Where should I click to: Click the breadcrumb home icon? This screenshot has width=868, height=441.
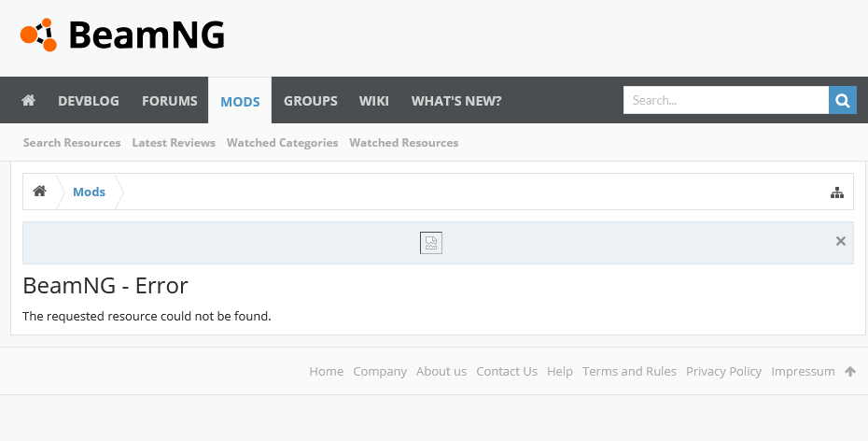[39, 192]
